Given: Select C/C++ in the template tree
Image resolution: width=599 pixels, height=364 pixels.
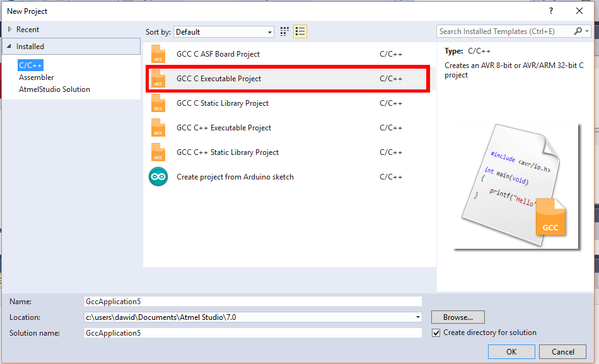Looking at the screenshot, I should tap(30, 65).
